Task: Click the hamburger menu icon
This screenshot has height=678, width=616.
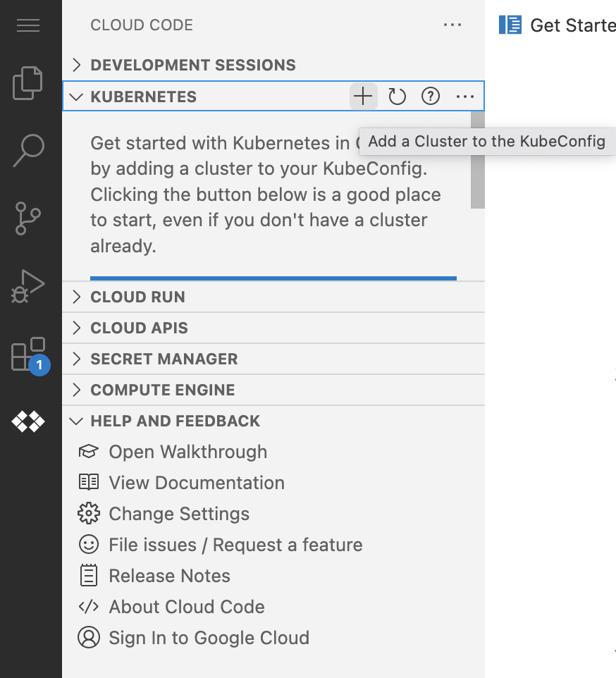Action: click(28, 25)
